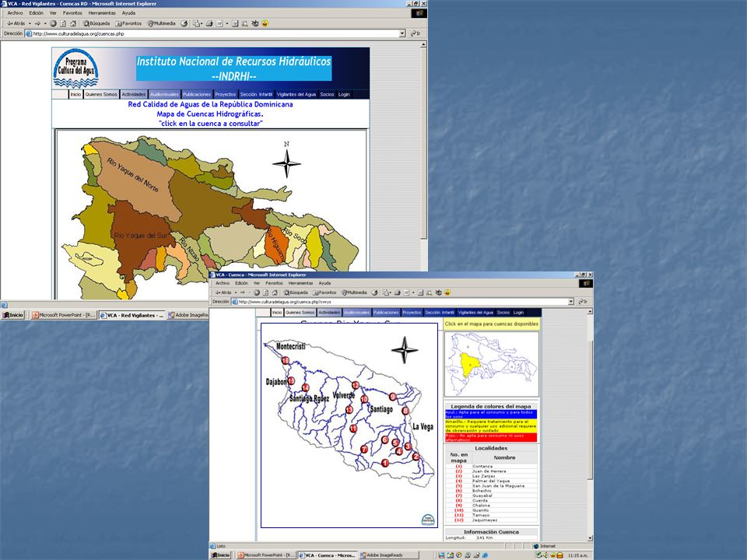The height and width of the screenshot is (560, 747).
Task: Click Mail icon in Cuencas RD window toolbar
Action: point(196,23)
